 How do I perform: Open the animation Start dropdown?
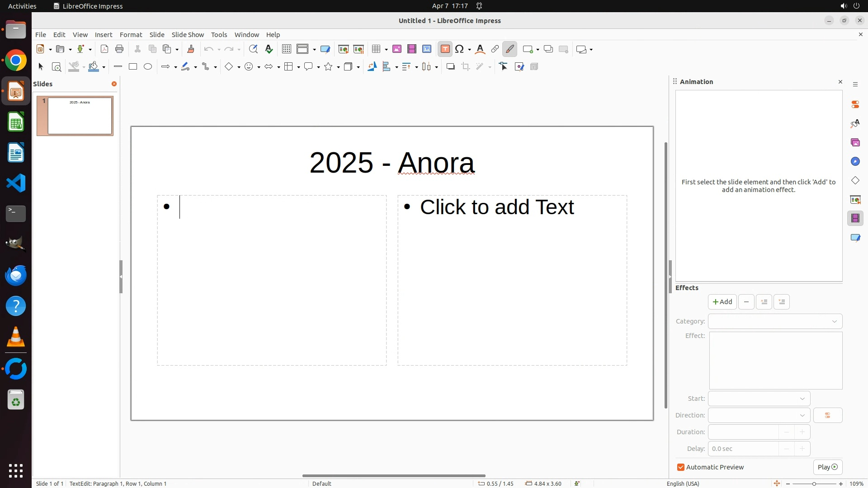759,399
